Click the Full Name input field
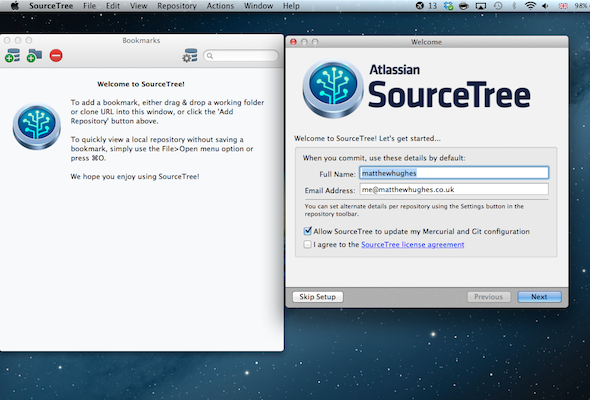Screen dimensions: 590x400 454,173
